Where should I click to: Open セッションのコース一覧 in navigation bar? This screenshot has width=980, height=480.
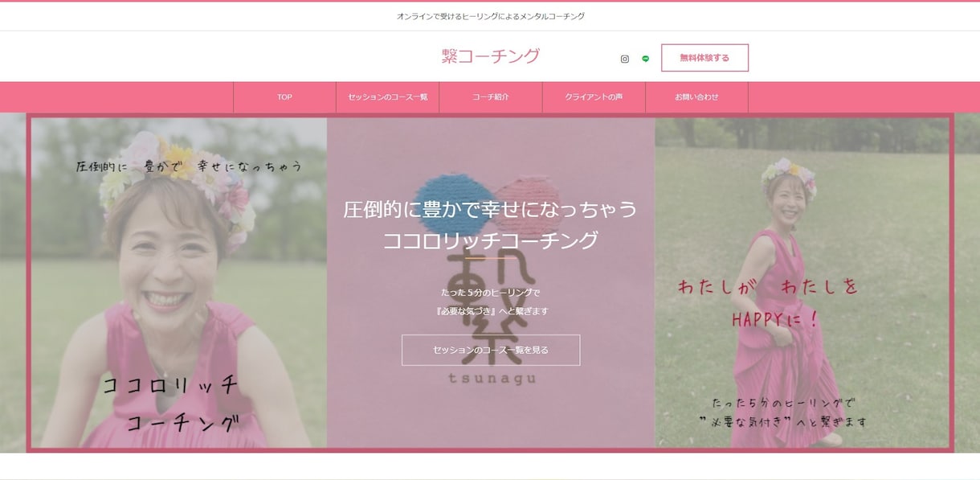(388, 97)
